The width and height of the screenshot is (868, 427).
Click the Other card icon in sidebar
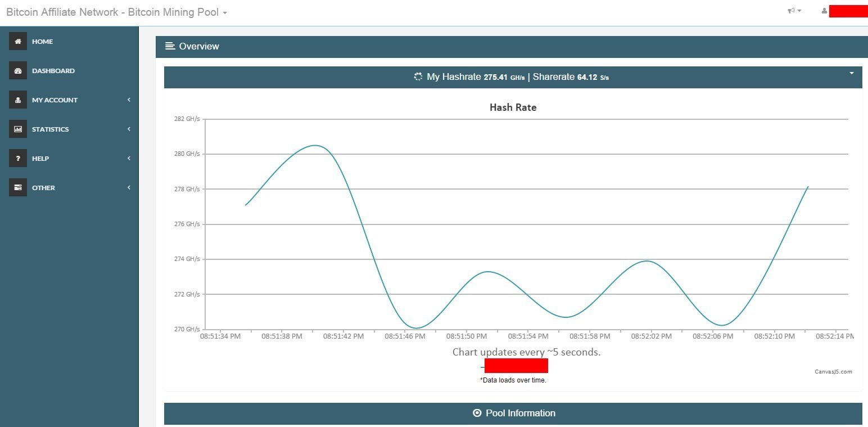pos(18,187)
